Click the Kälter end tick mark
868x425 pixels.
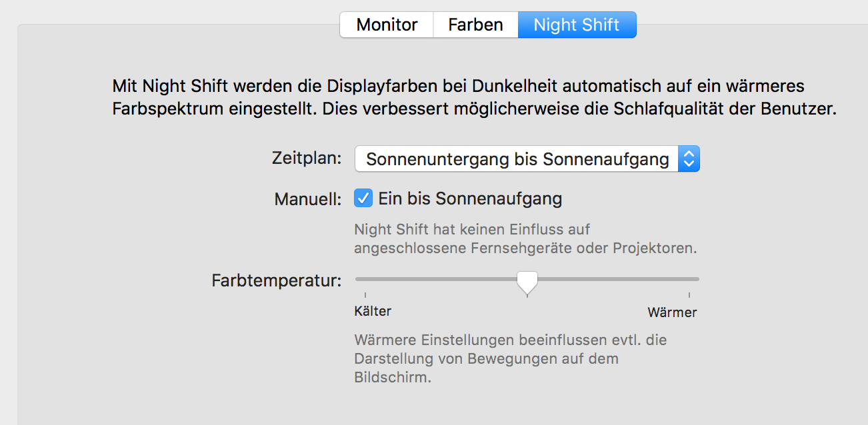click(x=365, y=294)
